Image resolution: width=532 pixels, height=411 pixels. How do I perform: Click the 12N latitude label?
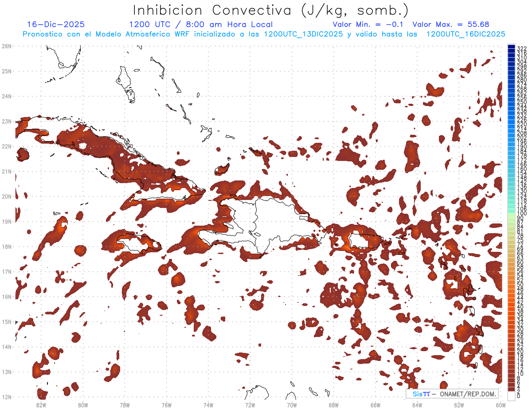coord(7,397)
